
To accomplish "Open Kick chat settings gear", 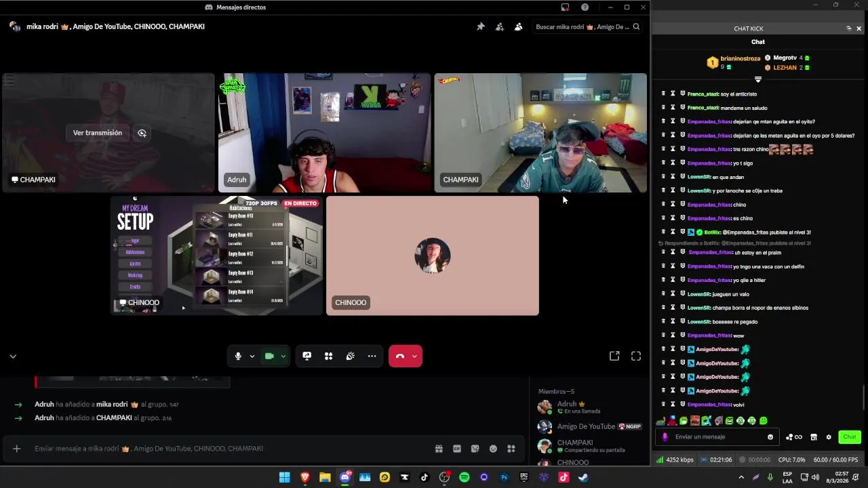I will click(x=829, y=437).
